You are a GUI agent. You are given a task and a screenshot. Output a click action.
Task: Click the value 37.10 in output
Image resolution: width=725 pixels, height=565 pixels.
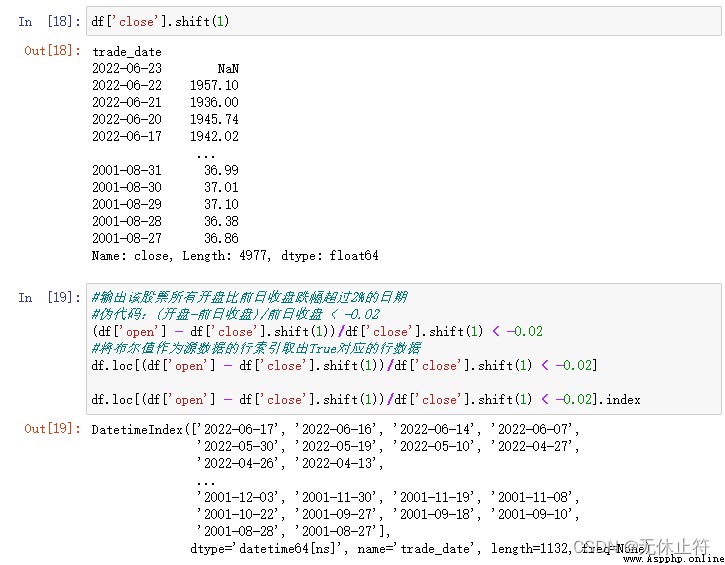[x=221, y=204]
